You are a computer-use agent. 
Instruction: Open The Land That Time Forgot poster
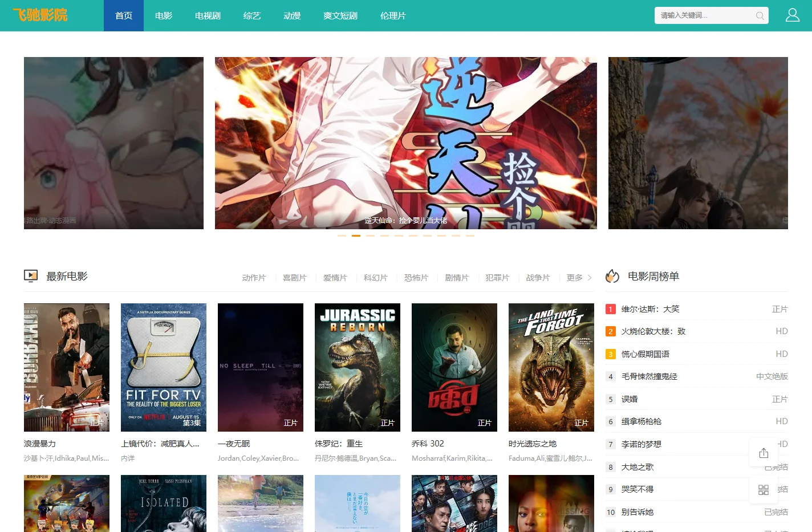pyautogui.click(x=551, y=367)
